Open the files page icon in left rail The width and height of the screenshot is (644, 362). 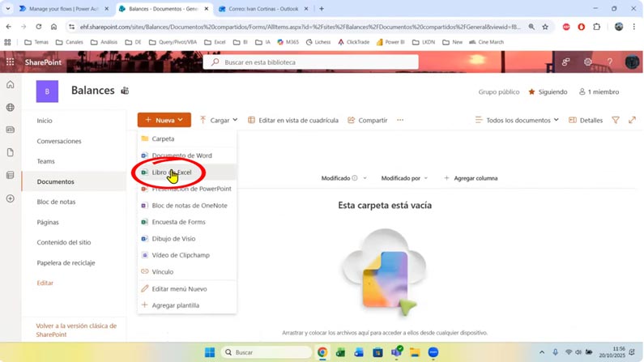coord(11,152)
